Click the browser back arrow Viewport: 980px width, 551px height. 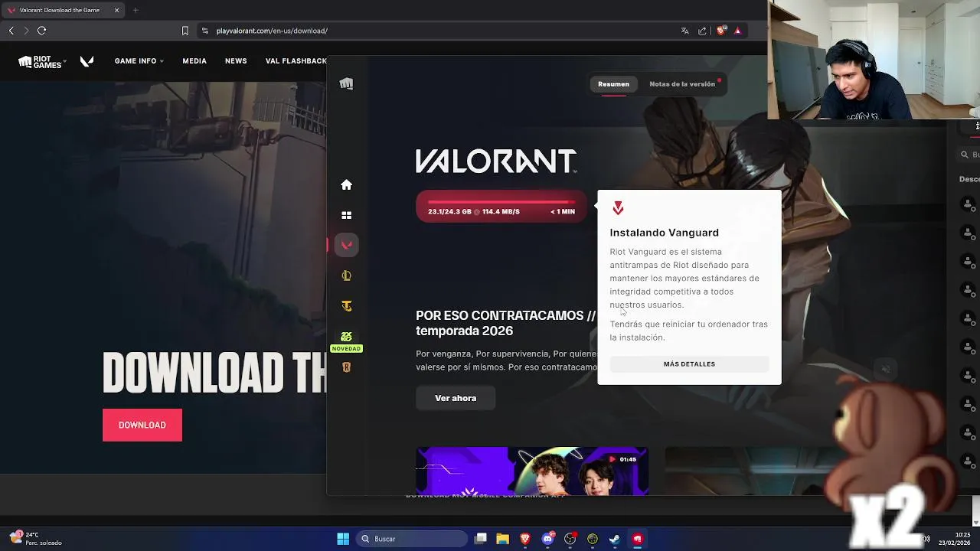pyautogui.click(x=11, y=31)
